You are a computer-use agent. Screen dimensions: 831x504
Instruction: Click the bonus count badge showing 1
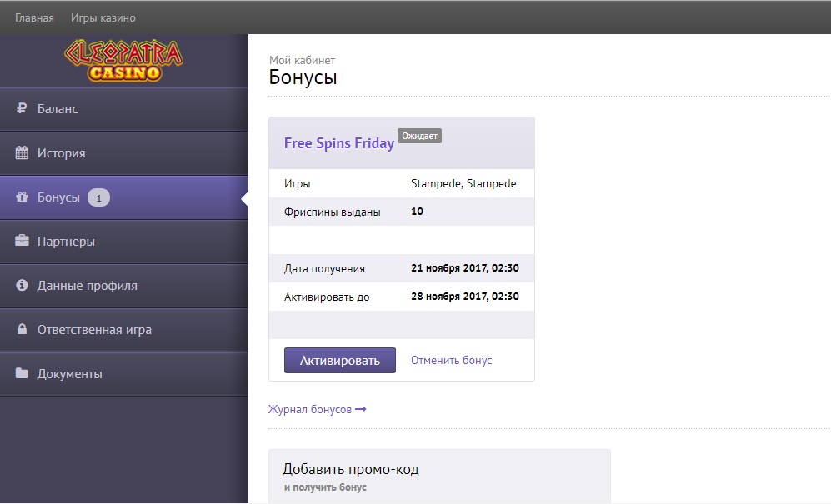[x=98, y=198]
